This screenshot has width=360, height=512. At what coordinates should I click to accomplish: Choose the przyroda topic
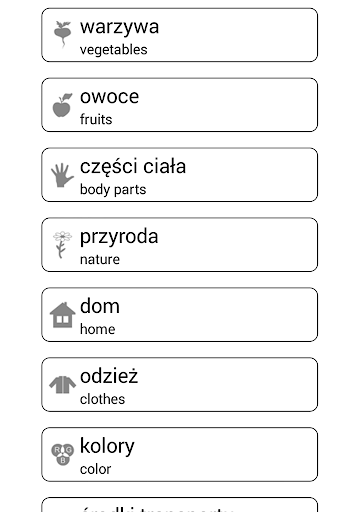[x=179, y=245]
